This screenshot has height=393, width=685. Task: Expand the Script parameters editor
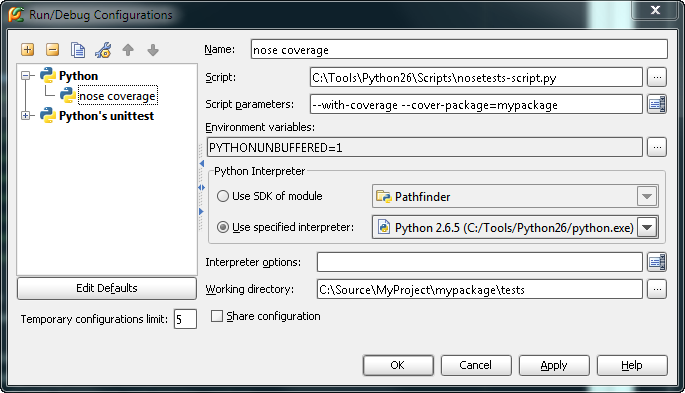(657, 104)
